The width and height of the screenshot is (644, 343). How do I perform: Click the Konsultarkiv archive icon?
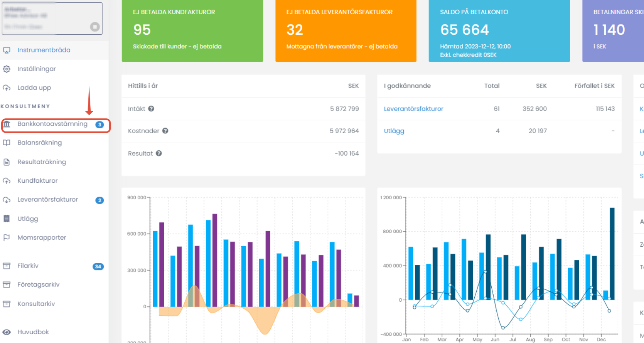7,304
